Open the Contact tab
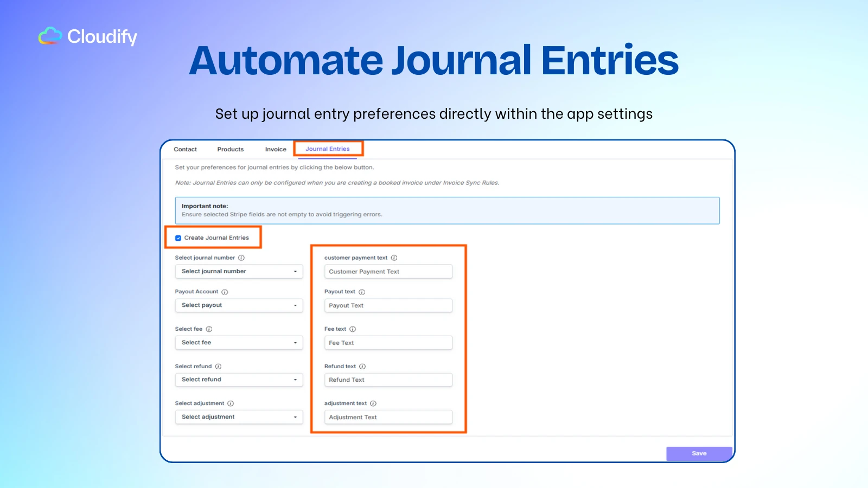The width and height of the screenshot is (868, 488). click(x=185, y=149)
